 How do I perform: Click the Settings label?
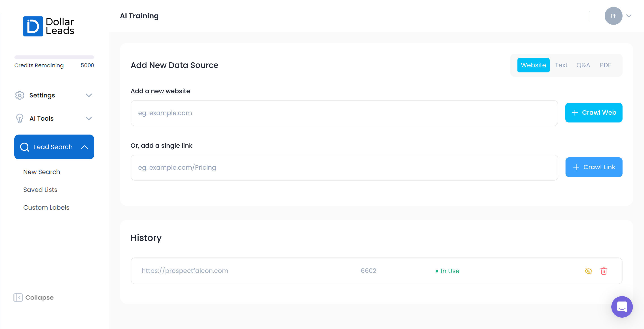click(x=42, y=95)
